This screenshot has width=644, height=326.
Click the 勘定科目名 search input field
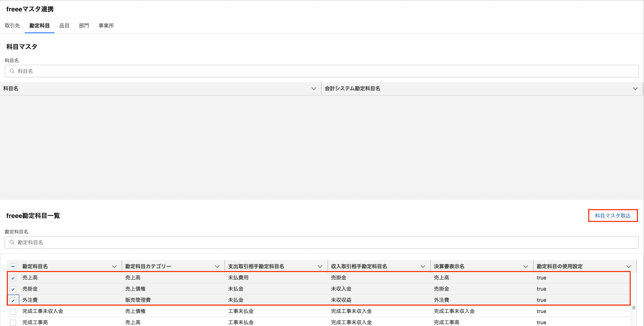pos(321,242)
